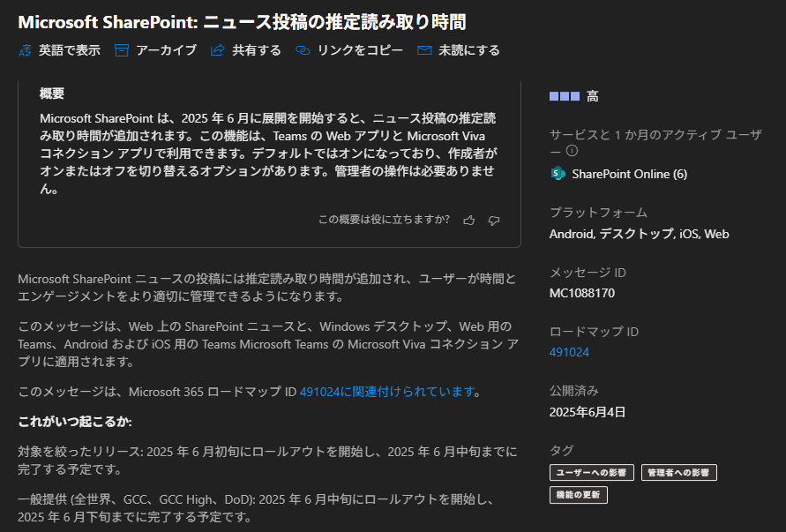
Task: Click the message ID MC1088170
Action: (582, 293)
